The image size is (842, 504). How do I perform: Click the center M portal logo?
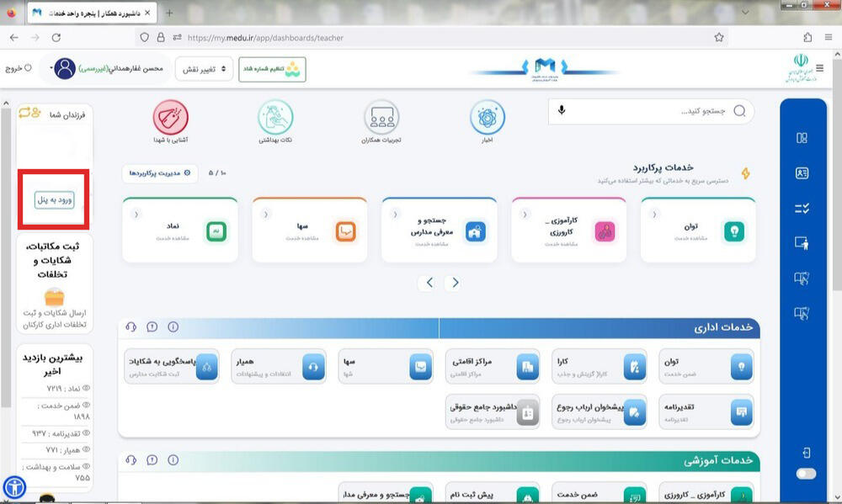tap(545, 69)
